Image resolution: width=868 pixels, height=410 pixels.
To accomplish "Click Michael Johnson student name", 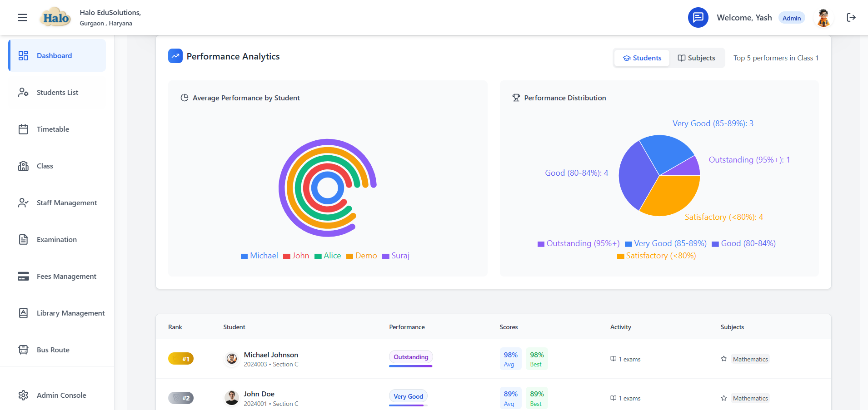I will point(271,355).
